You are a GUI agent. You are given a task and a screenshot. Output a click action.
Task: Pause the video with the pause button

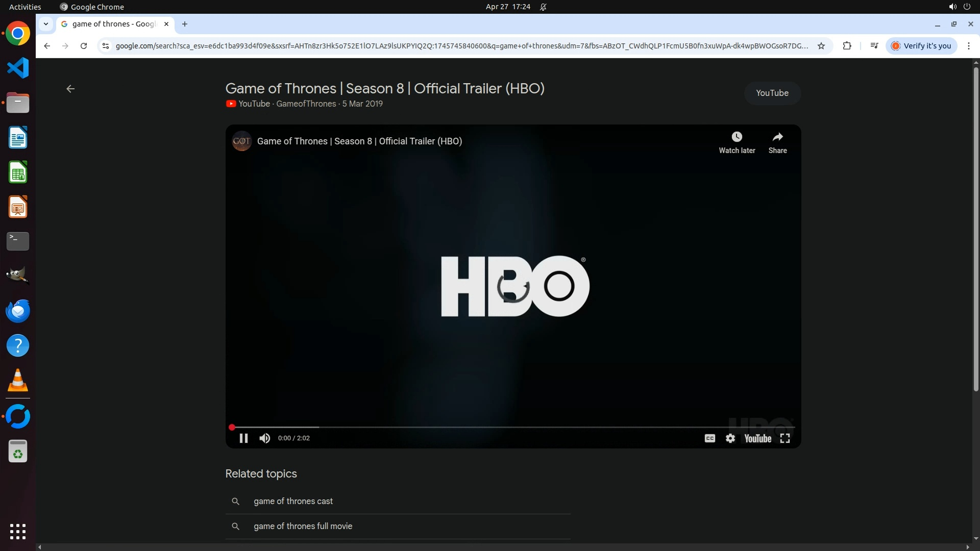click(x=243, y=438)
